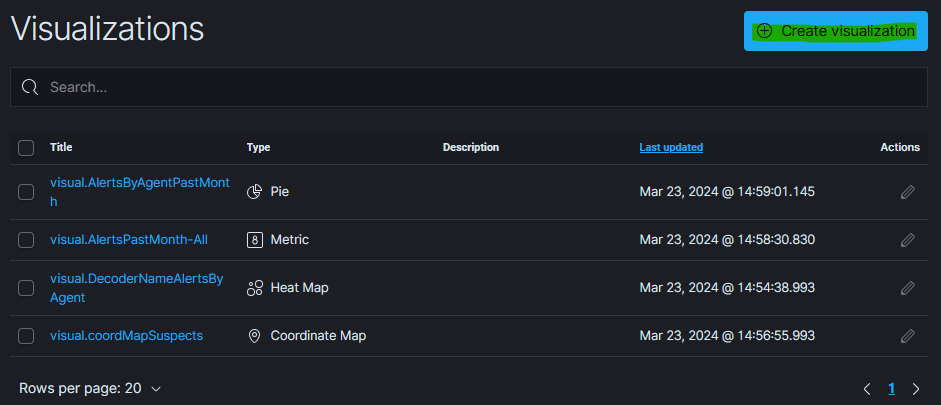Viewport: 941px width, 405px height.
Task: Tick the visual.coordMapSuspects row checkbox
Action: (26, 336)
